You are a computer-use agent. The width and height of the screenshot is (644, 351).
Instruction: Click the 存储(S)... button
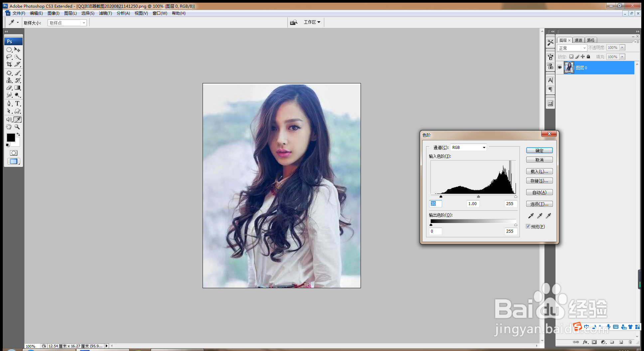tap(539, 181)
